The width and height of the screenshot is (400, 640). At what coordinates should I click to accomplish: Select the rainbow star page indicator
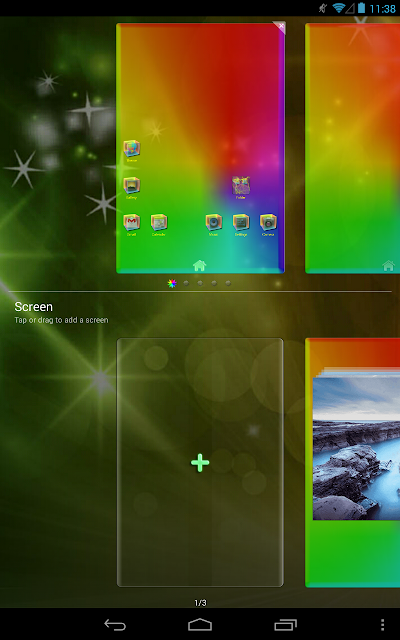point(172,283)
